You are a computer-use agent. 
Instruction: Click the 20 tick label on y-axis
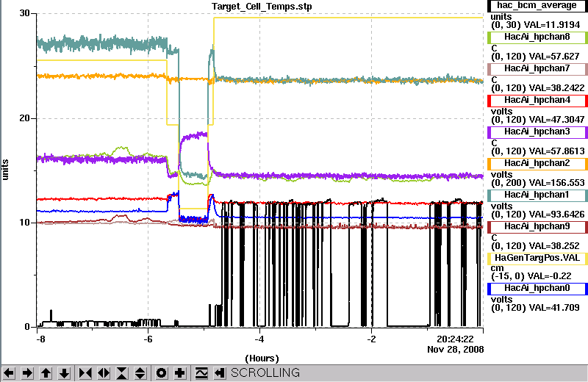24,118
